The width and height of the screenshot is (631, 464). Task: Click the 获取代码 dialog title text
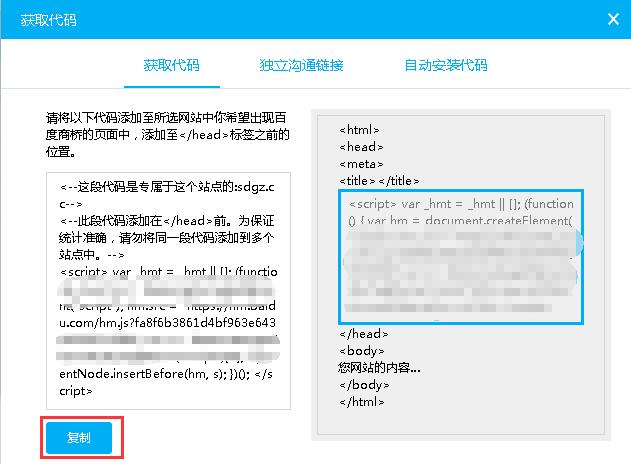49,20
